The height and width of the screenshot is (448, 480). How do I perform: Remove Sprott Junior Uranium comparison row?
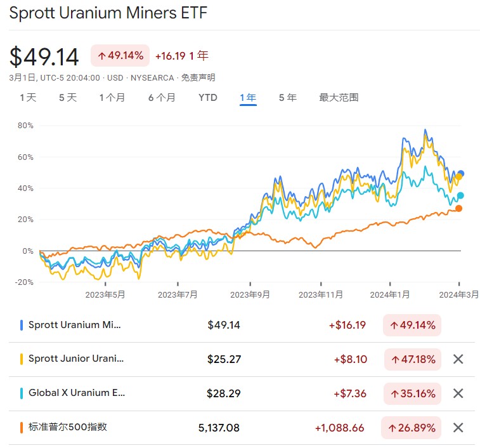click(458, 359)
